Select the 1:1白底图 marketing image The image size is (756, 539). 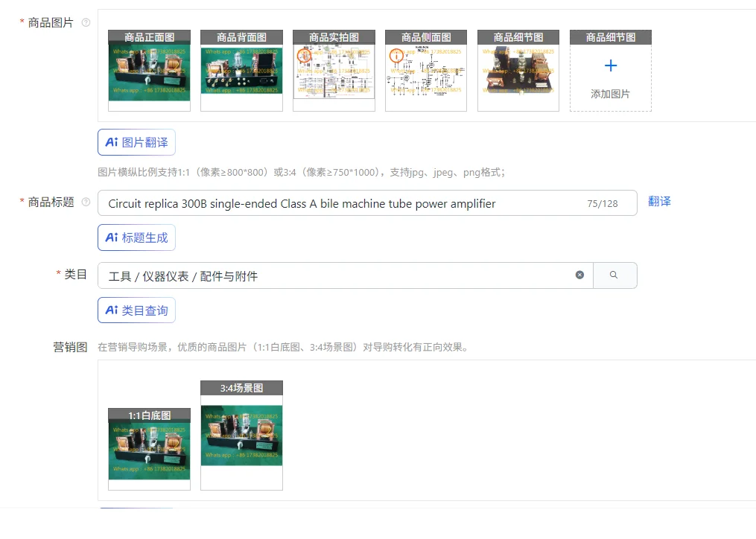click(149, 451)
